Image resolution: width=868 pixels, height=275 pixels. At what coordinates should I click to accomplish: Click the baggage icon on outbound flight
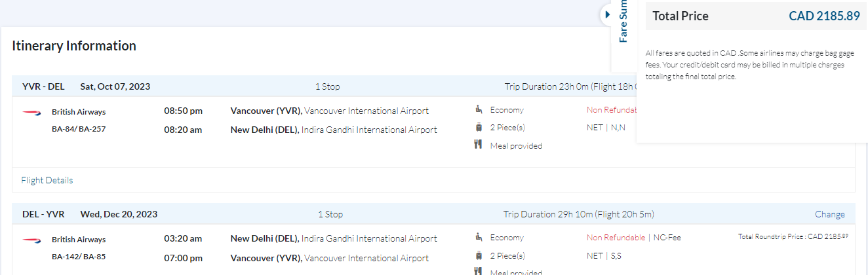click(479, 128)
